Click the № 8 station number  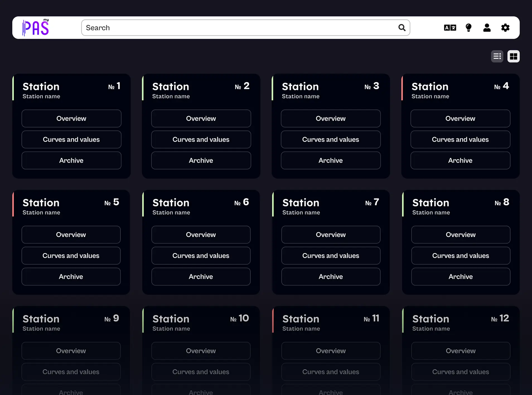[x=502, y=202]
